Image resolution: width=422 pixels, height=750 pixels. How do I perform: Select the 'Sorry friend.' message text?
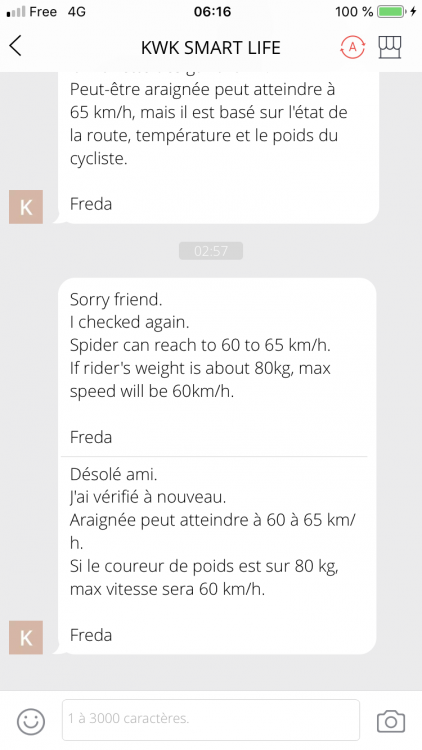[x=116, y=300]
